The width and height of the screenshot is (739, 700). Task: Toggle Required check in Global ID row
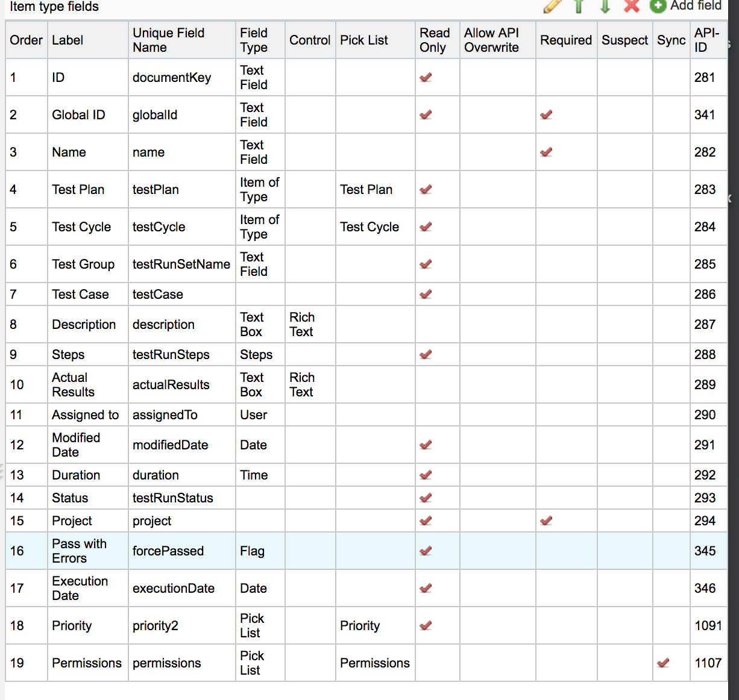point(546,114)
